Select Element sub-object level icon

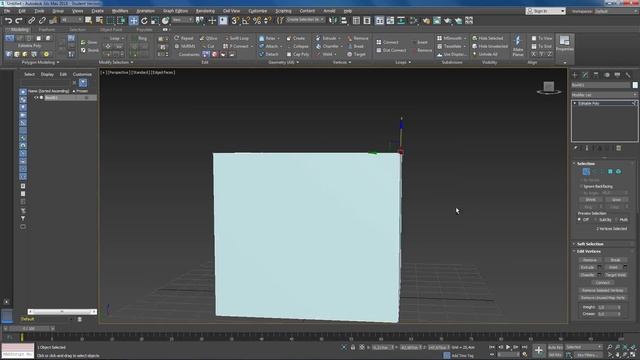click(x=618, y=172)
